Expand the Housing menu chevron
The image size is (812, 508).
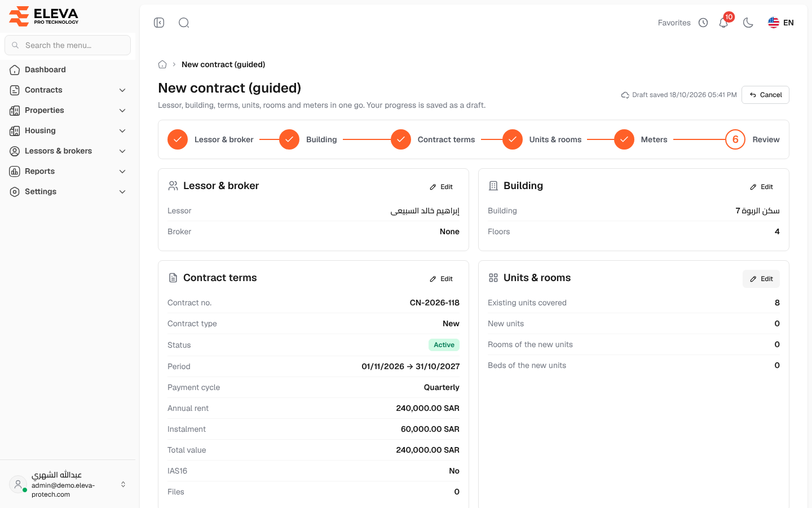[122, 131]
